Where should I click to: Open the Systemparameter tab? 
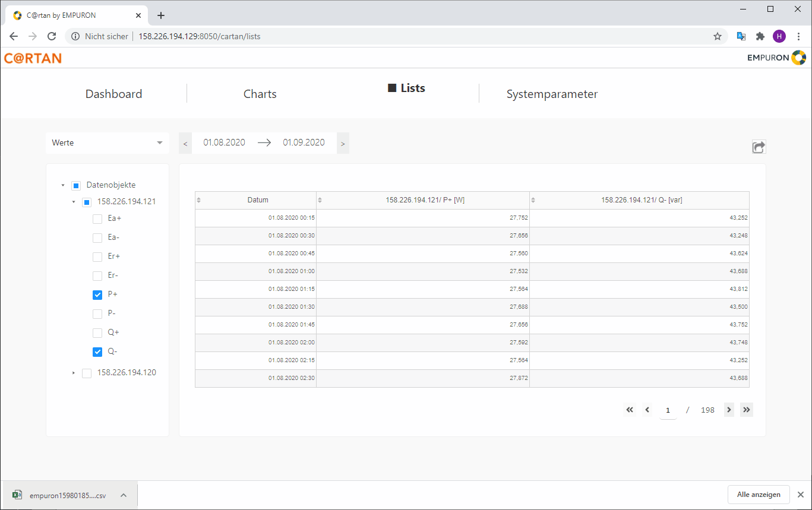552,94
